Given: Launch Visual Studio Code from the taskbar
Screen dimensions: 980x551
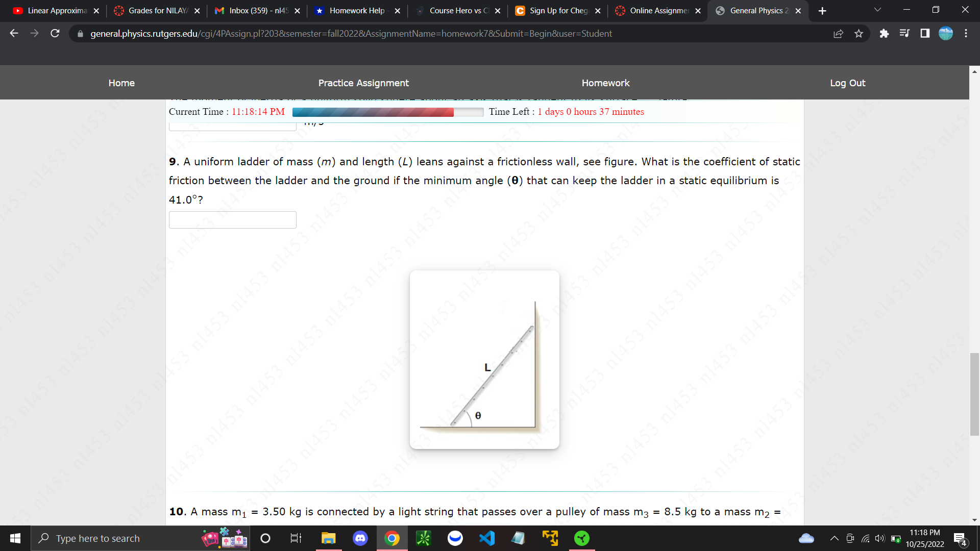Looking at the screenshot, I should click(x=487, y=538).
